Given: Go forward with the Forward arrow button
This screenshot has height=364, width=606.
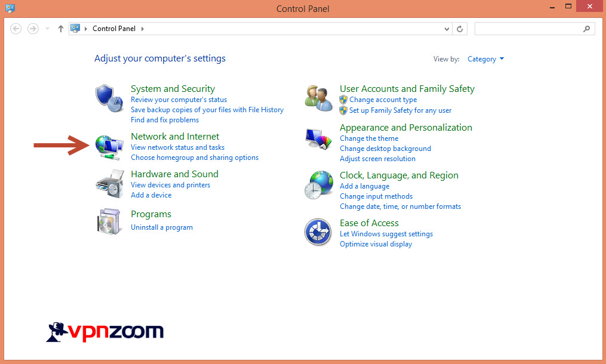Looking at the screenshot, I should (33, 29).
